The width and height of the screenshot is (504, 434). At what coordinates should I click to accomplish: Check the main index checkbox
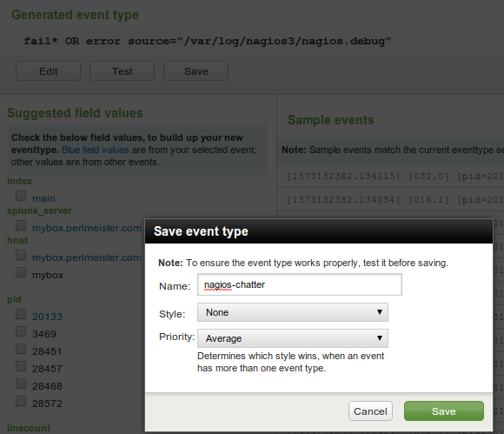point(21,196)
